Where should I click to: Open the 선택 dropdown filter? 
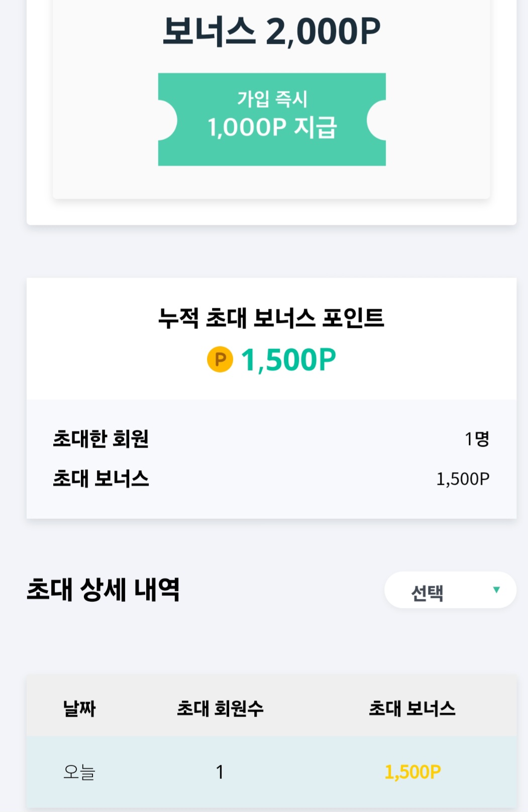[x=450, y=590]
